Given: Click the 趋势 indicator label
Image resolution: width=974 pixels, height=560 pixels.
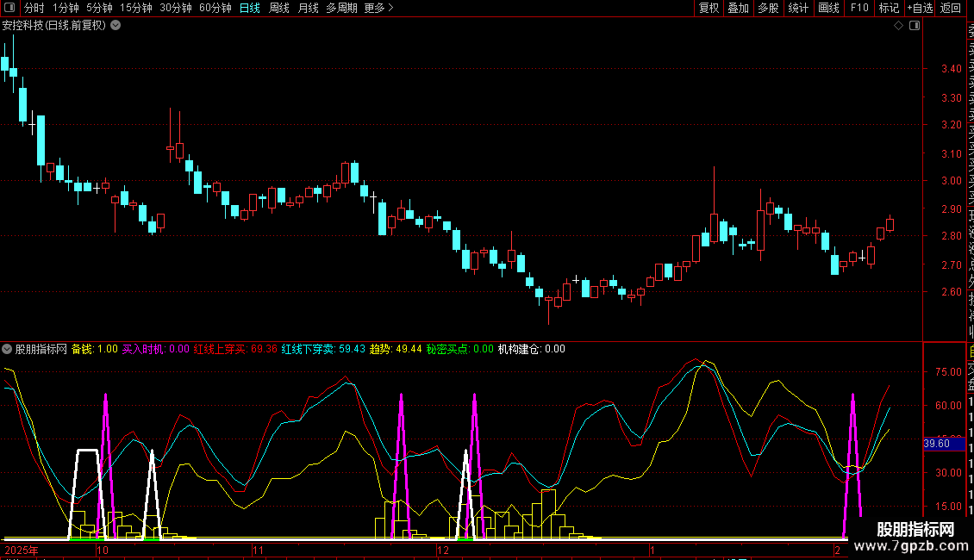Looking at the screenshot, I should click(x=396, y=349).
